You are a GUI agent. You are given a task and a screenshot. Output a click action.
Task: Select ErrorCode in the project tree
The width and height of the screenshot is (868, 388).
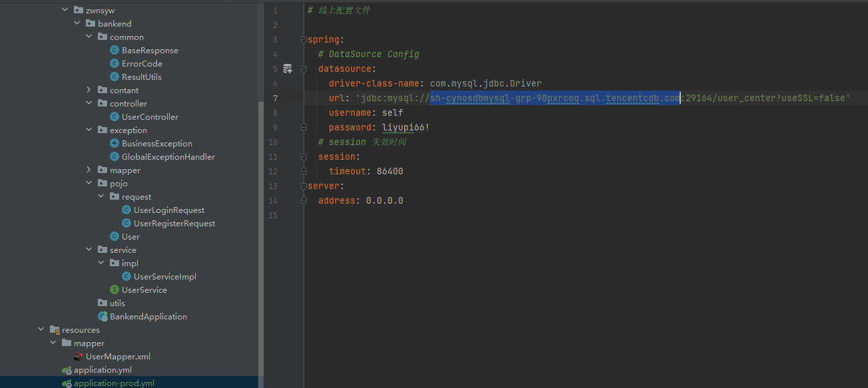coord(142,63)
